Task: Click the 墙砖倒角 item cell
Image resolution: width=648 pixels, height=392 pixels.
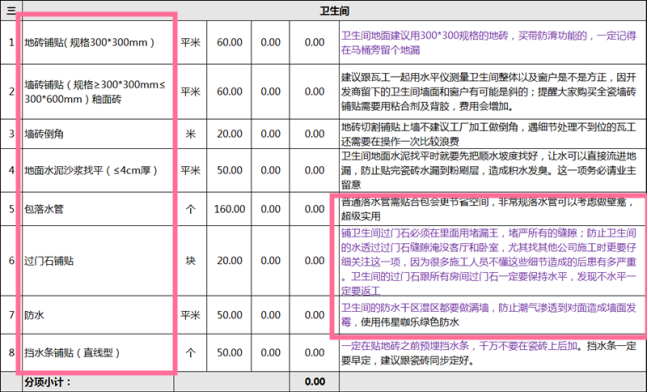Action: 98,134
